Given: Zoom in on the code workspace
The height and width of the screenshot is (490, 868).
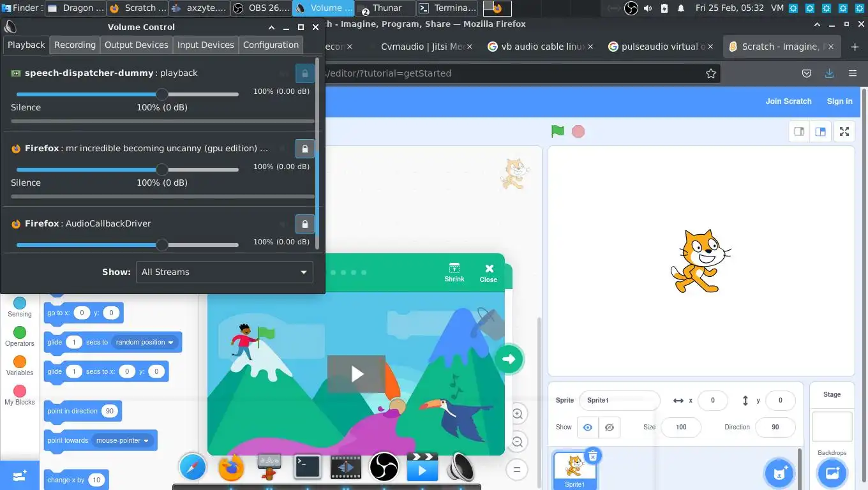Looking at the screenshot, I should [x=517, y=414].
